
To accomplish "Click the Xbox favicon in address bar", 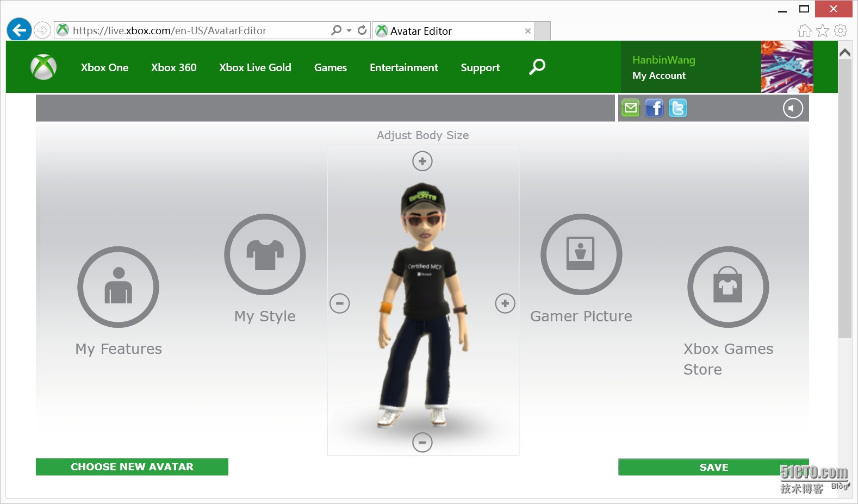I will click(63, 30).
